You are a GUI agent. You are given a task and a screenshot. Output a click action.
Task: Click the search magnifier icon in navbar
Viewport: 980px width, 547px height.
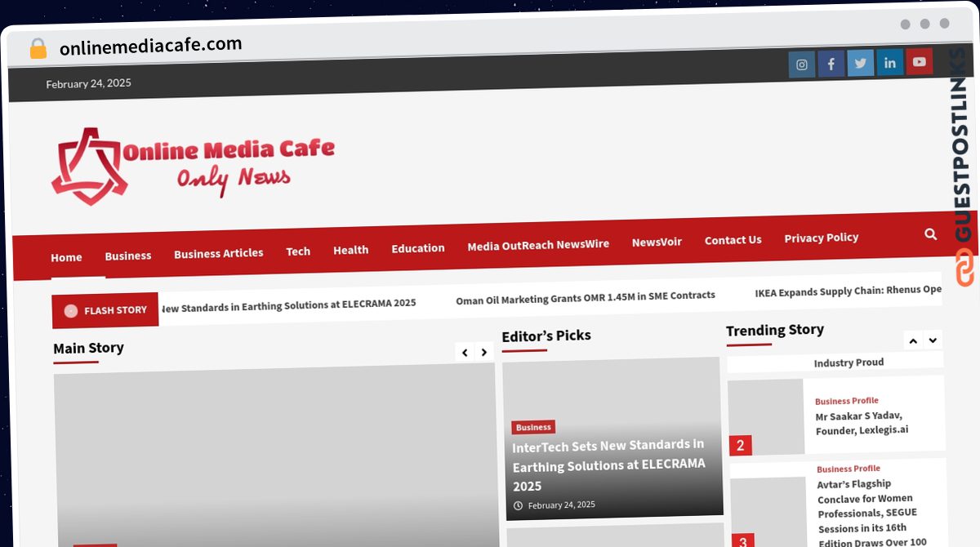click(x=931, y=234)
